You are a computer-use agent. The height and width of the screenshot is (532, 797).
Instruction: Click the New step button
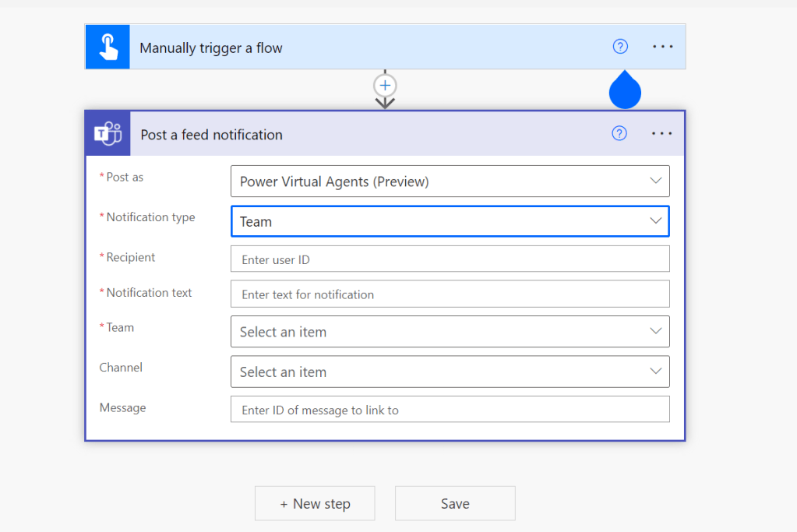click(315, 504)
